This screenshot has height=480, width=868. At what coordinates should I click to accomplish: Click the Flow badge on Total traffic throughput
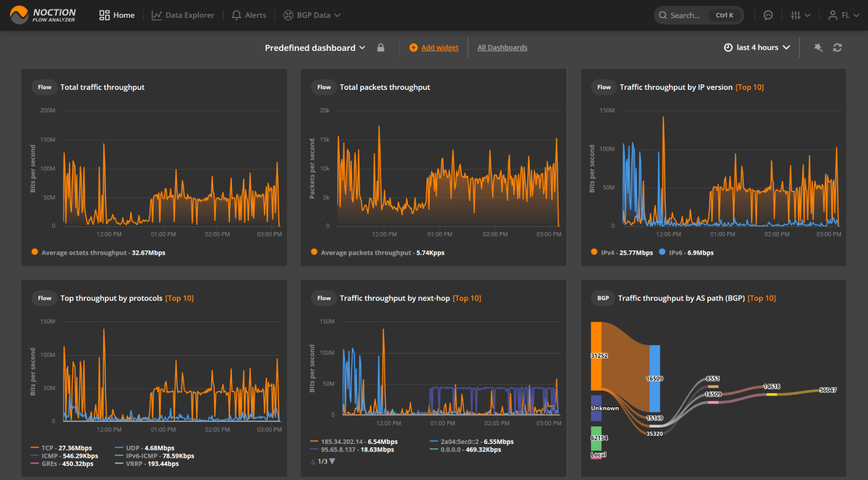tap(44, 87)
